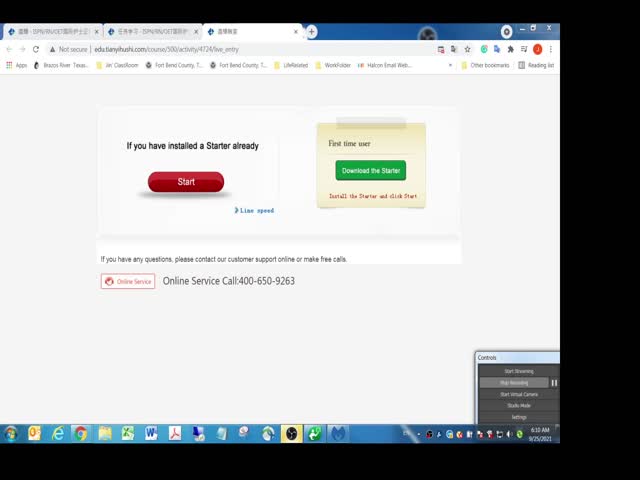Bookmark this page with the star icon

(x=467, y=49)
